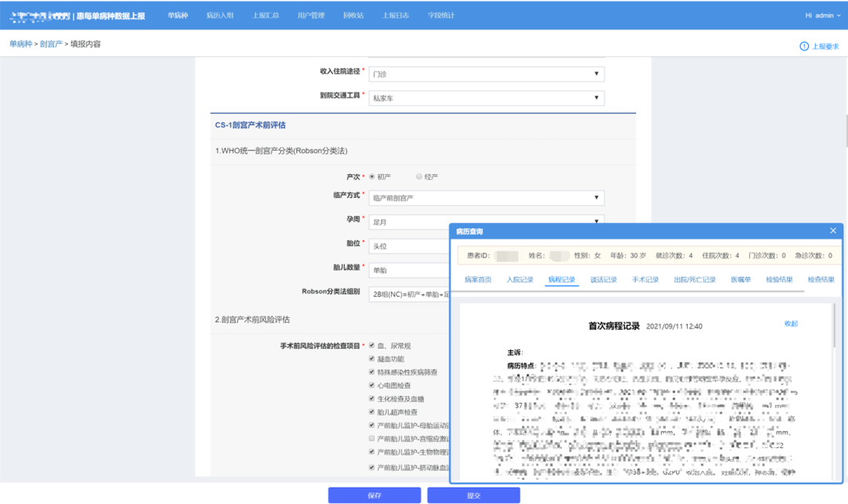
Task: Click the 1.WHO统一剖宫产分类 heading
Action: [x=281, y=151]
